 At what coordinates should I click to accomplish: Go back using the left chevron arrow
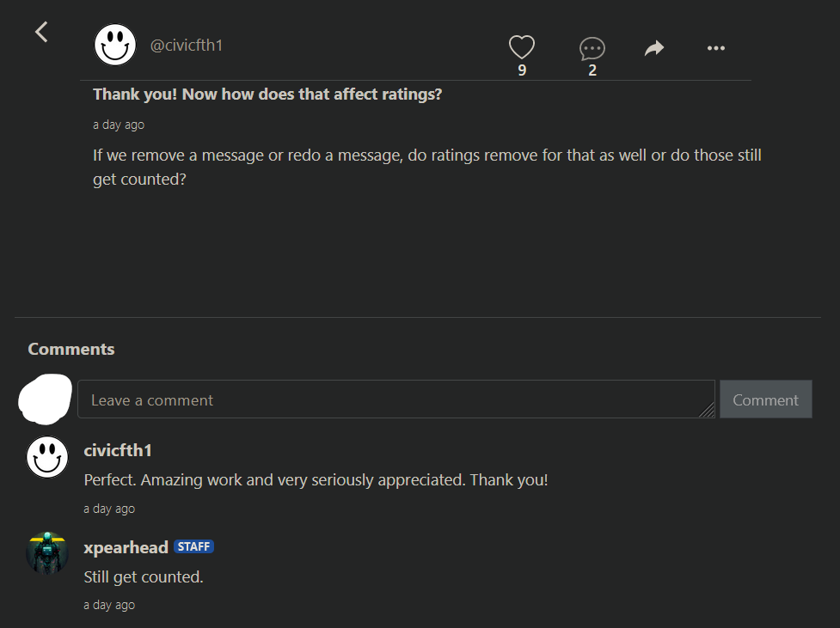41,33
